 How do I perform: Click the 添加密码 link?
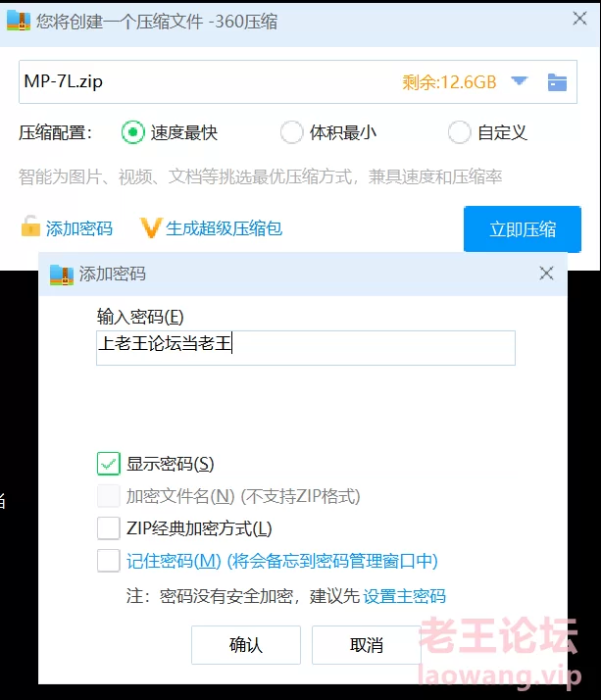click(79, 228)
